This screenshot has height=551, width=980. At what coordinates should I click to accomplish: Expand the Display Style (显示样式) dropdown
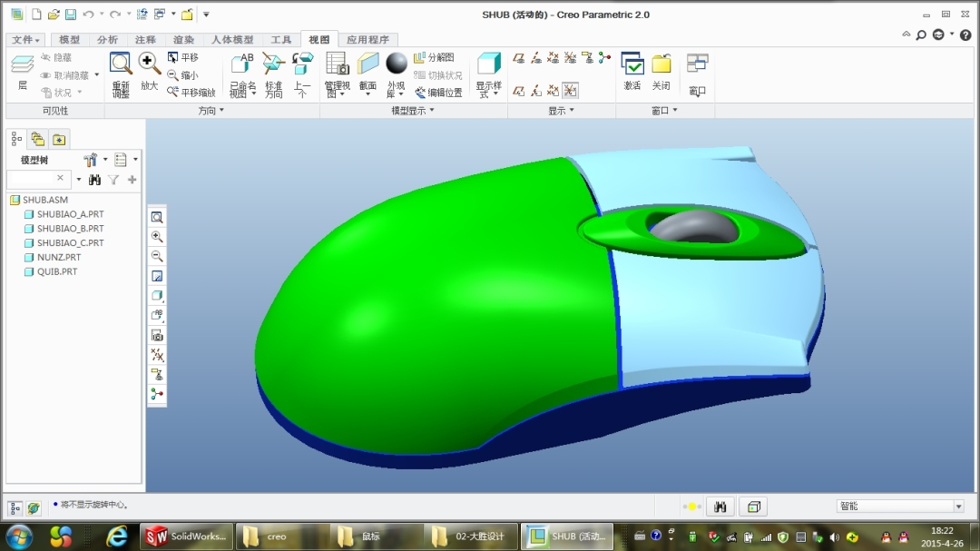coord(489,75)
